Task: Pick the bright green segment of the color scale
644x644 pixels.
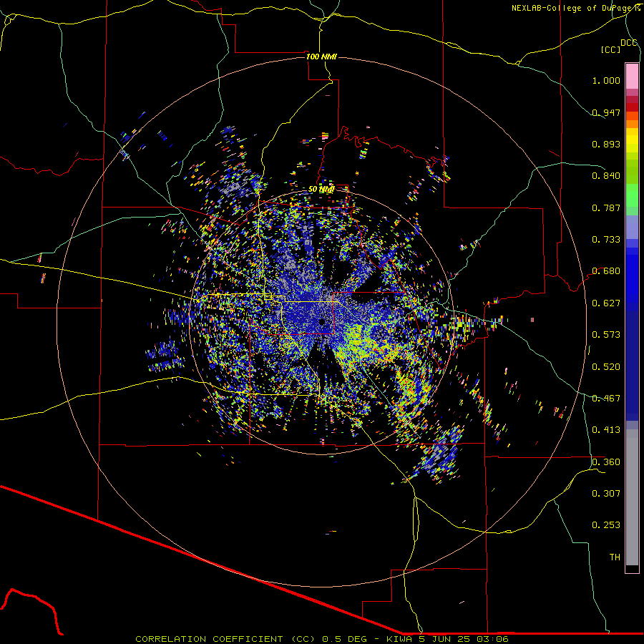Action: 632,195
